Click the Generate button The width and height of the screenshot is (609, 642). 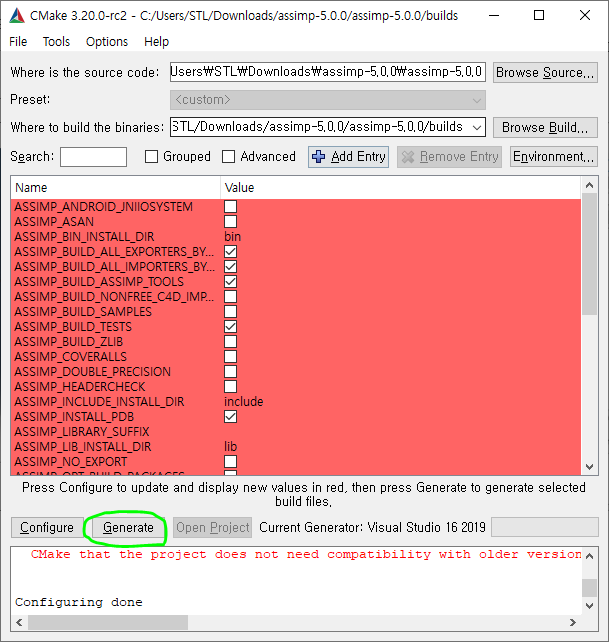pyautogui.click(x=128, y=527)
